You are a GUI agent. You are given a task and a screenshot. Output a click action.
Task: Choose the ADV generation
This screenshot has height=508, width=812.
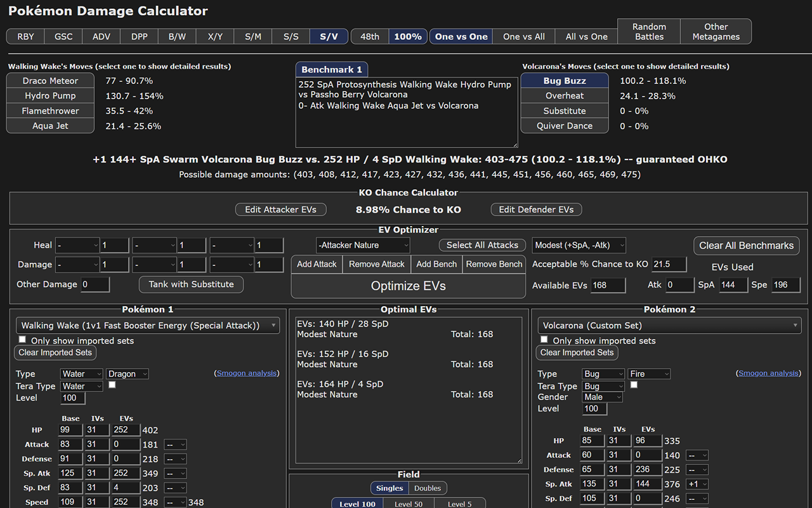pyautogui.click(x=101, y=36)
